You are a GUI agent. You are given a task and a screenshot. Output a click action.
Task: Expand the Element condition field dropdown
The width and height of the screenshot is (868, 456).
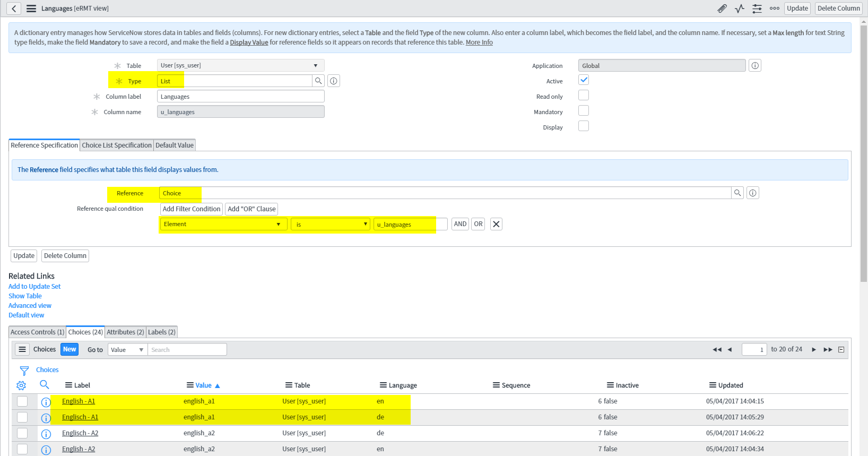coord(223,224)
